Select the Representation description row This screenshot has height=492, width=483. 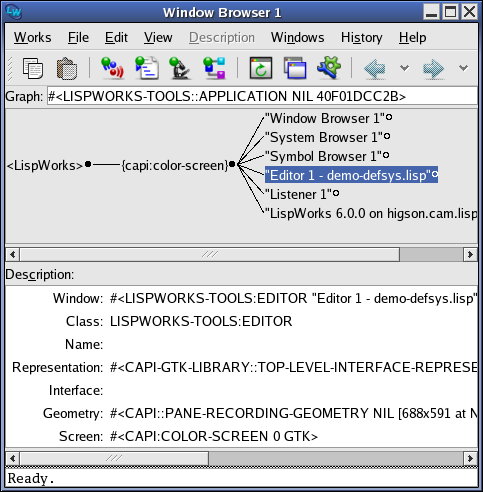241,367
